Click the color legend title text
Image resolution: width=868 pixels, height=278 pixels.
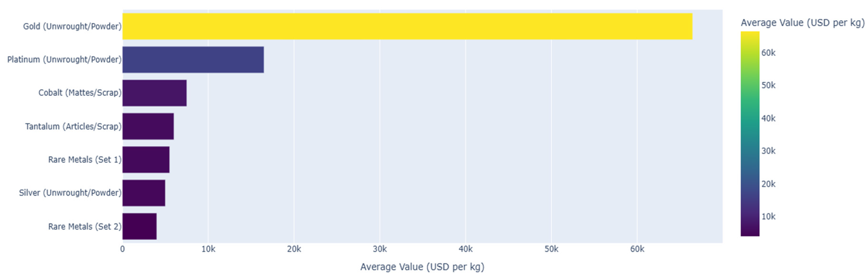click(x=802, y=23)
